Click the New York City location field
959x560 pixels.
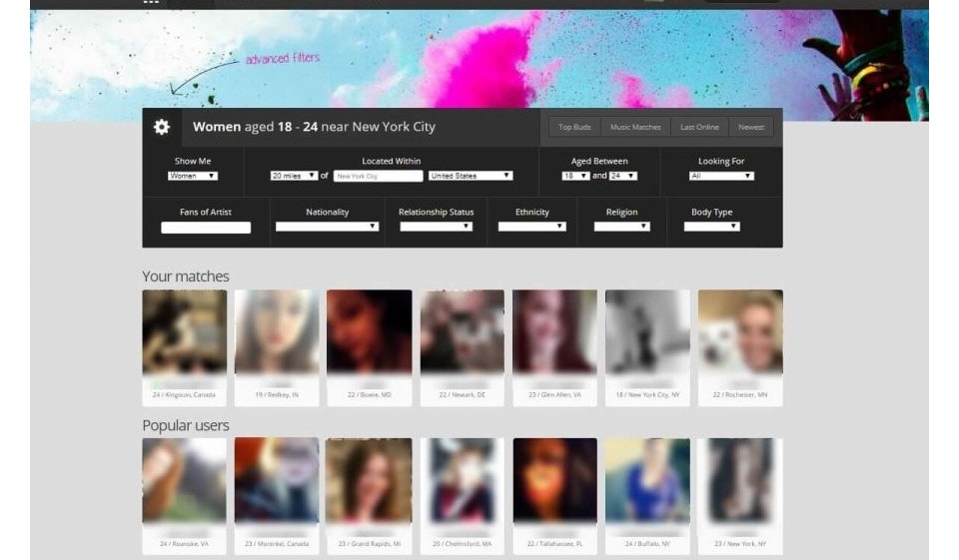378,176
